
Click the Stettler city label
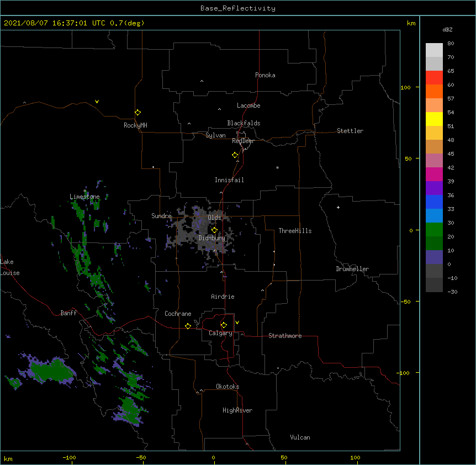tap(350, 131)
